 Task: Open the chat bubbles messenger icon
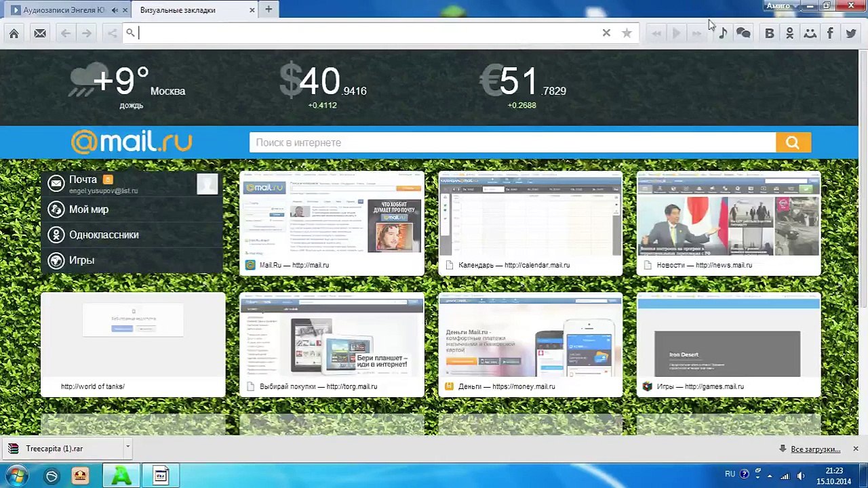[743, 33]
